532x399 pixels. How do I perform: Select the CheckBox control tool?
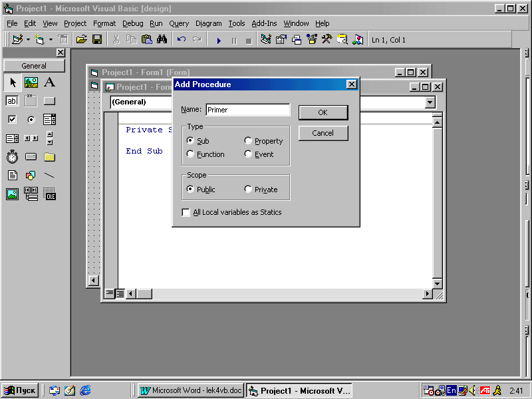pos(12,120)
